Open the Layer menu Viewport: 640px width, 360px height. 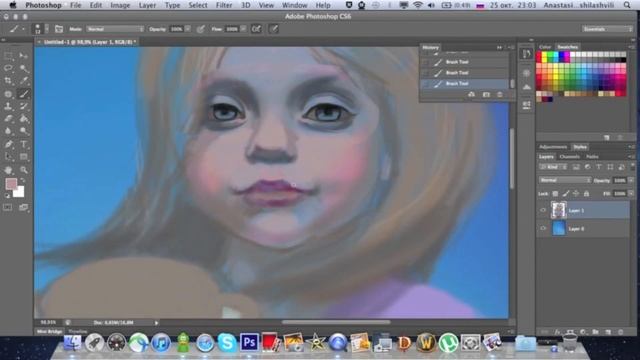coord(147,5)
